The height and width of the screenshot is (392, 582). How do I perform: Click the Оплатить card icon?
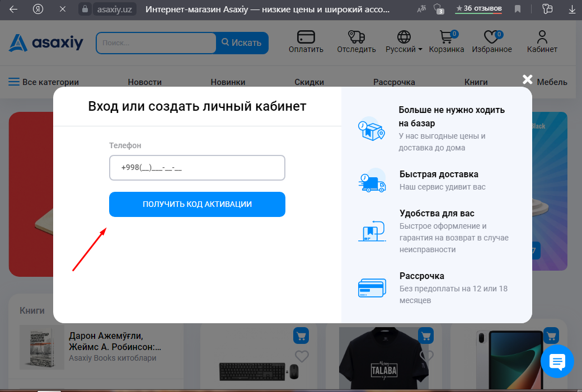click(306, 37)
